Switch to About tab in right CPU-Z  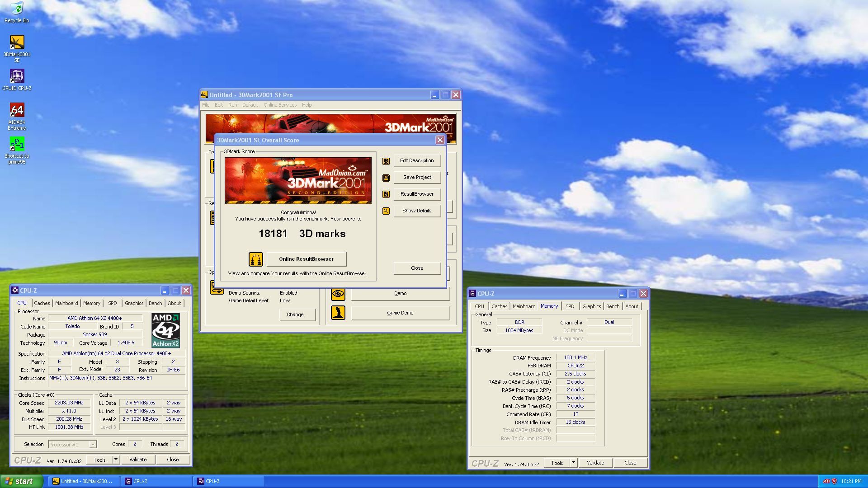(632, 306)
